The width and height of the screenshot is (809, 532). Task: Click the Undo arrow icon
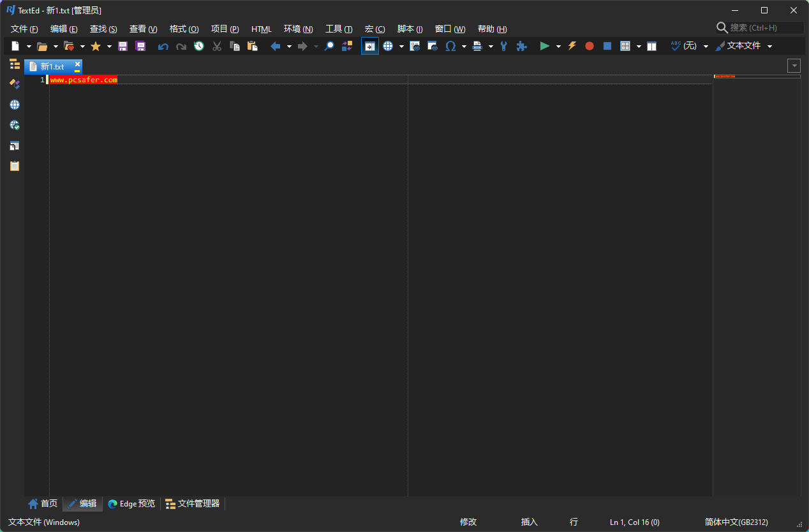coord(163,46)
